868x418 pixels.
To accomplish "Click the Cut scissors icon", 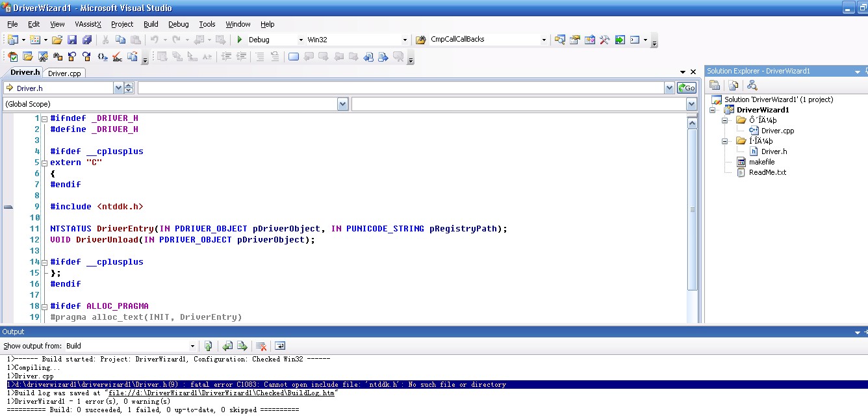I will point(105,40).
